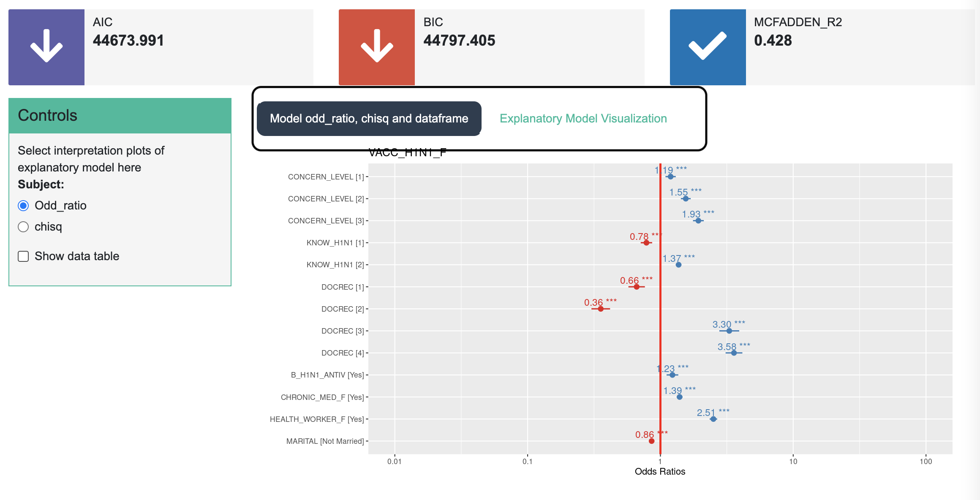This screenshot has width=980, height=500.
Task: Click the DOCREC [4] odds ratio point
Action: coord(734,353)
